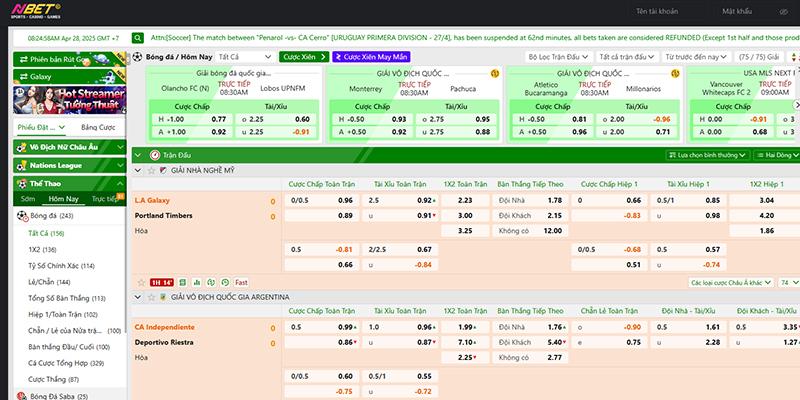Select Cược Thắng (87) market
This screenshot has height=400, width=800.
(54, 379)
